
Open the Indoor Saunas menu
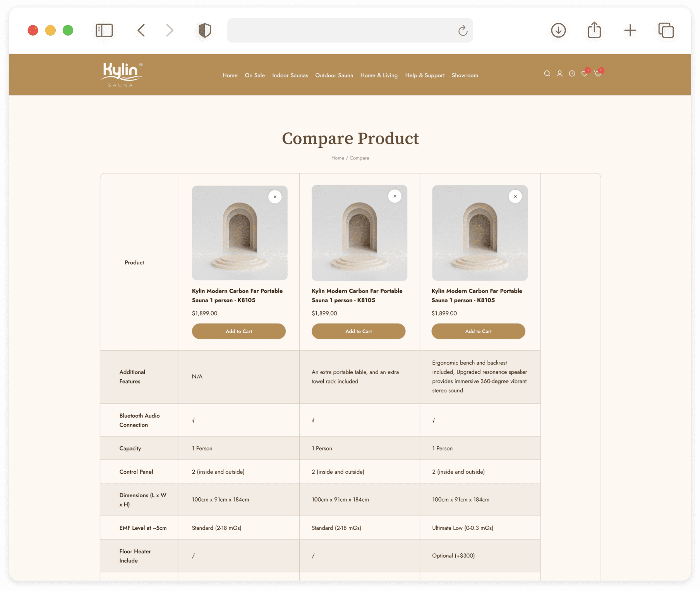tap(290, 75)
